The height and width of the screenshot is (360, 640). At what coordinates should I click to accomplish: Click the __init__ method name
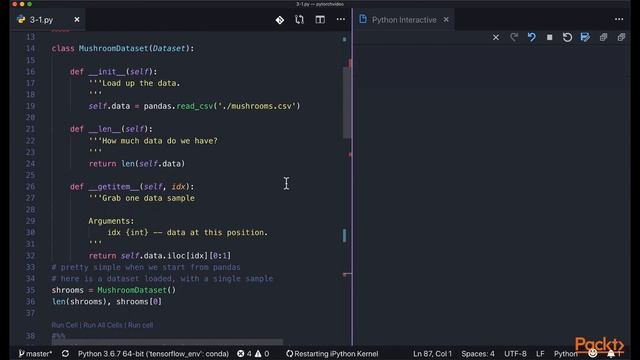coord(107,71)
